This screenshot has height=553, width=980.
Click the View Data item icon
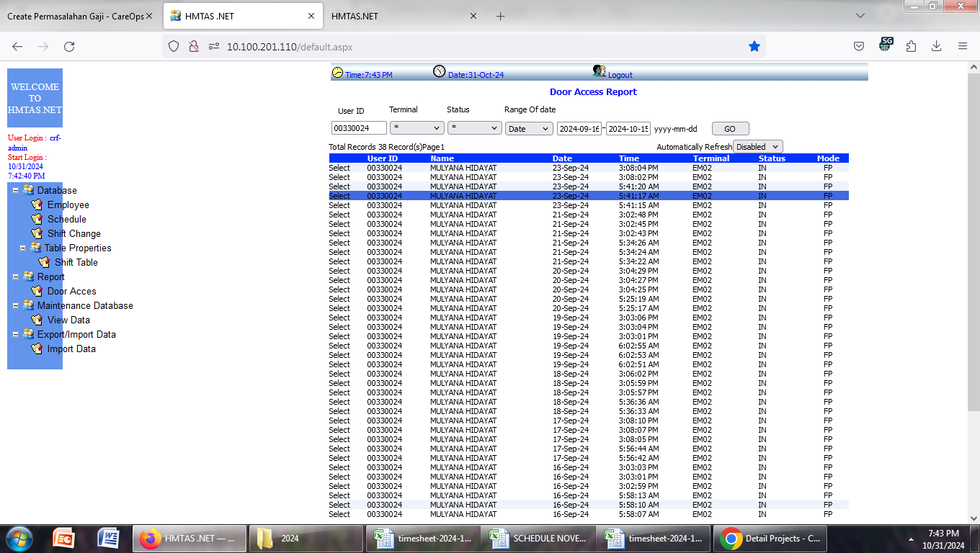[x=37, y=320]
